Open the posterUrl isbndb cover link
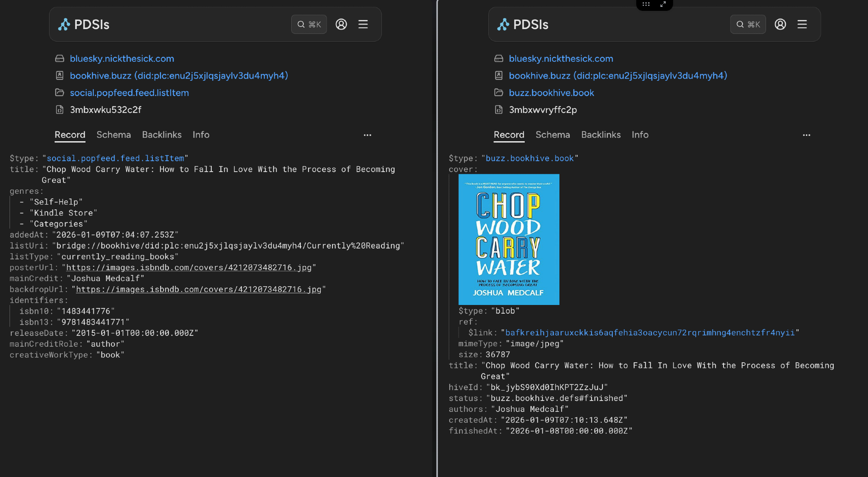This screenshot has height=477, width=868. click(x=189, y=268)
